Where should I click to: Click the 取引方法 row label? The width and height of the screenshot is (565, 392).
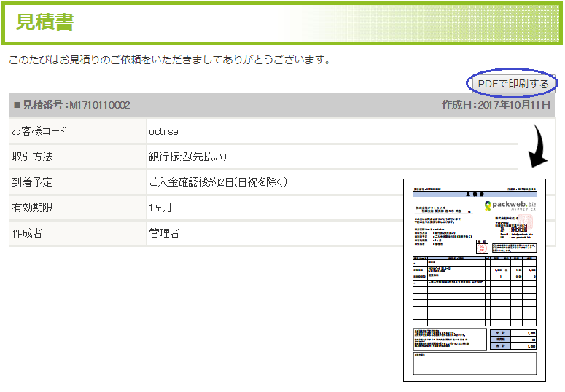tap(33, 157)
